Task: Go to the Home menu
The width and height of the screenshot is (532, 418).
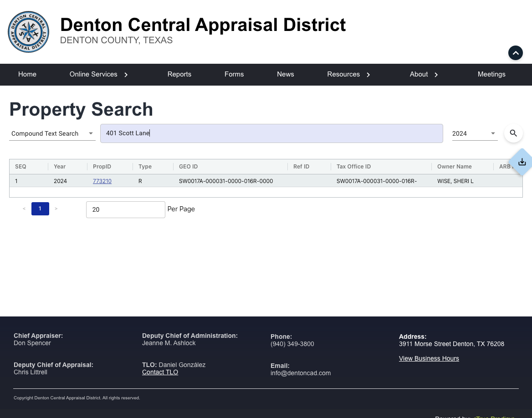Action: (x=27, y=74)
